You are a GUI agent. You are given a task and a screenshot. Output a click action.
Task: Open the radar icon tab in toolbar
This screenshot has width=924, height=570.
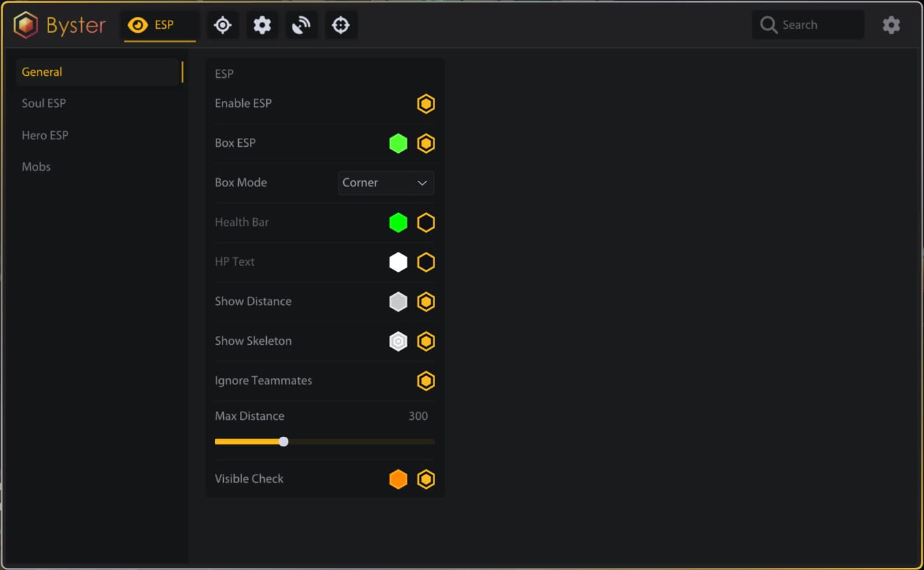pos(301,25)
